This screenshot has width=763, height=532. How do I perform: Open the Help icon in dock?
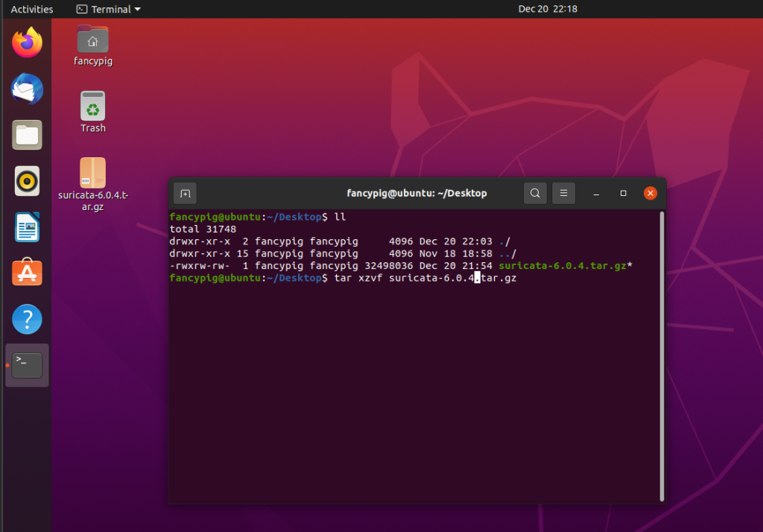coord(28,319)
